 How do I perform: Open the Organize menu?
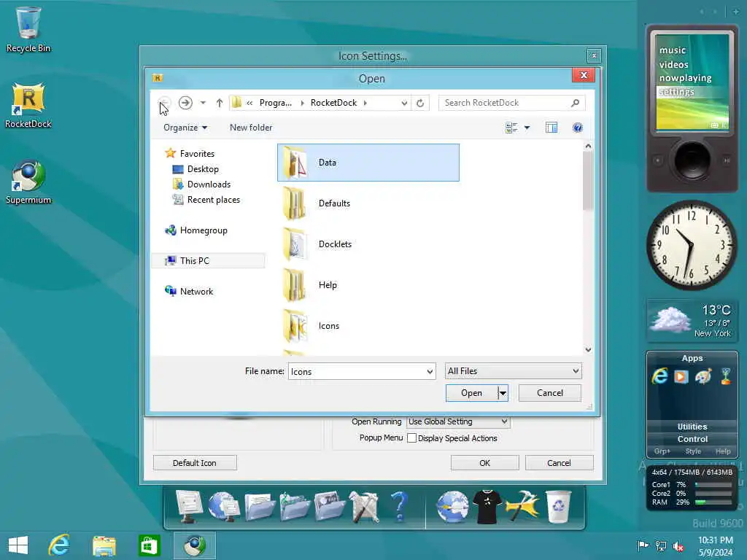(185, 128)
